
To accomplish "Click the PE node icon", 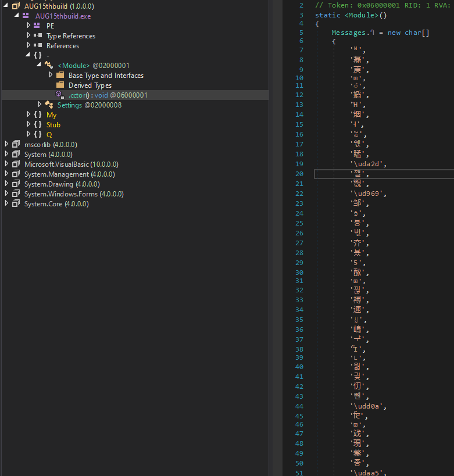I will (x=38, y=26).
